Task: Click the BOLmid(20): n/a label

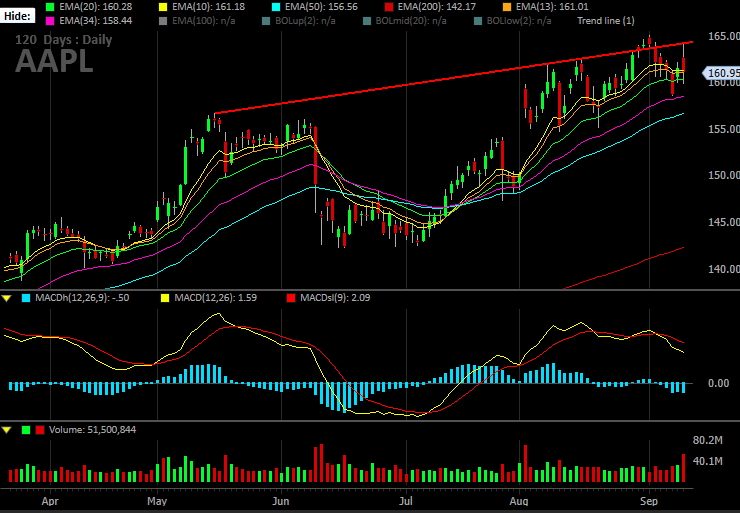Action: [411, 21]
